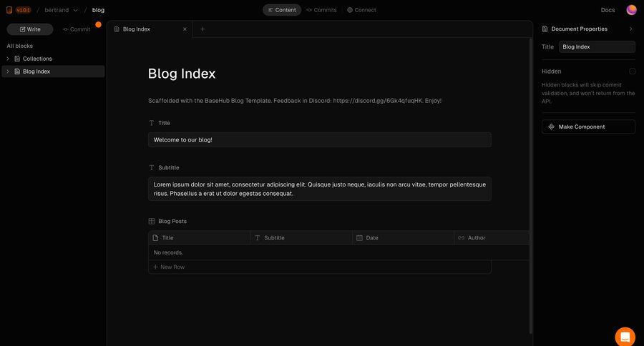Click the BaseHub logo icon
The height and width of the screenshot is (346, 644).
tap(9, 10)
